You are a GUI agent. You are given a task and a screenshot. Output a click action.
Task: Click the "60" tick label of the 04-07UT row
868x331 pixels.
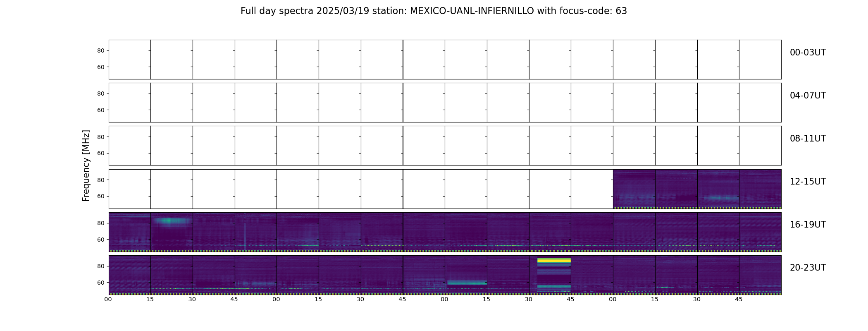101,110
